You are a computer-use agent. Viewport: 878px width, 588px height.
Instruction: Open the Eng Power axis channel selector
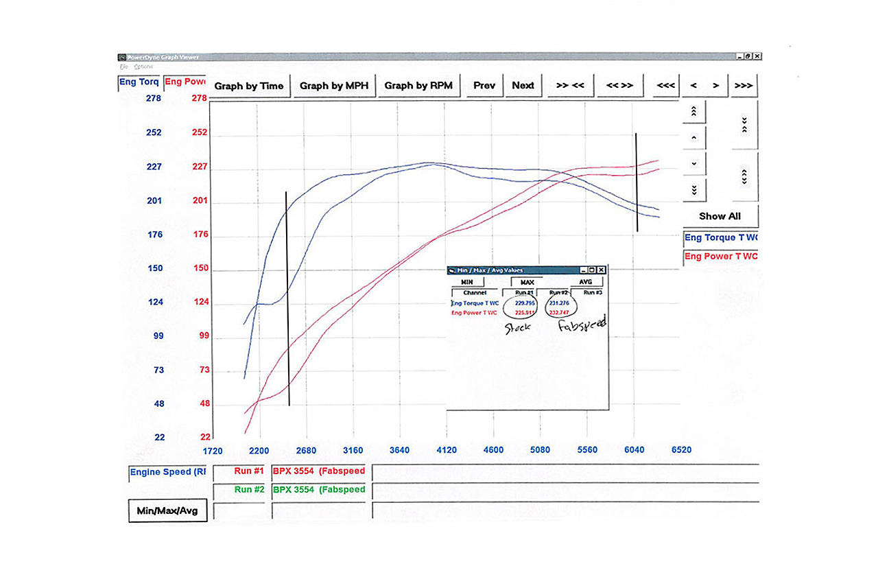pyautogui.click(x=185, y=82)
